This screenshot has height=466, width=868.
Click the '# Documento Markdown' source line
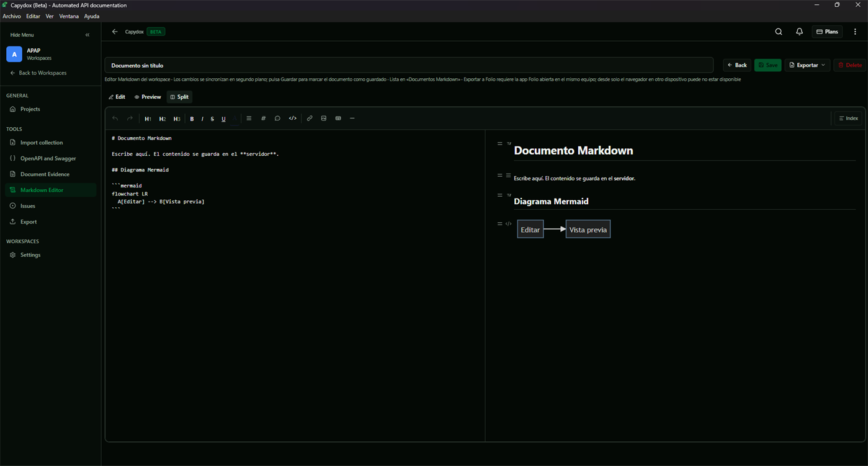[x=141, y=138]
